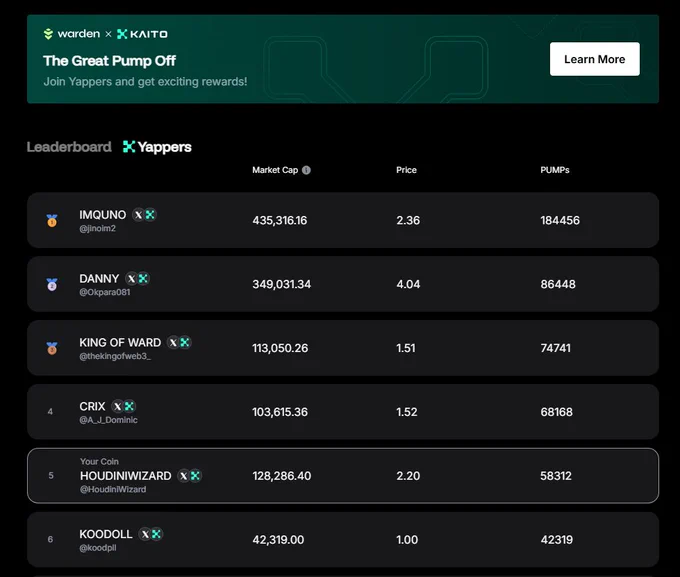
Task: Click the silver medal icon for DANNY
Action: (x=52, y=284)
